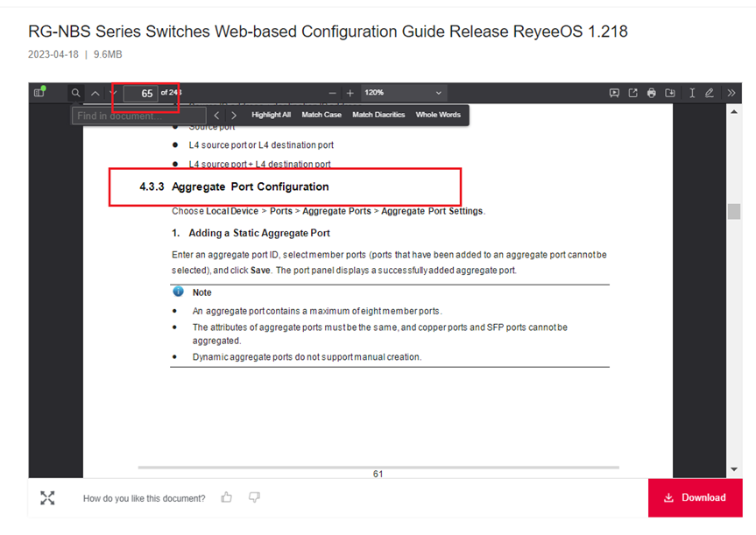Focus the page number field

point(140,93)
